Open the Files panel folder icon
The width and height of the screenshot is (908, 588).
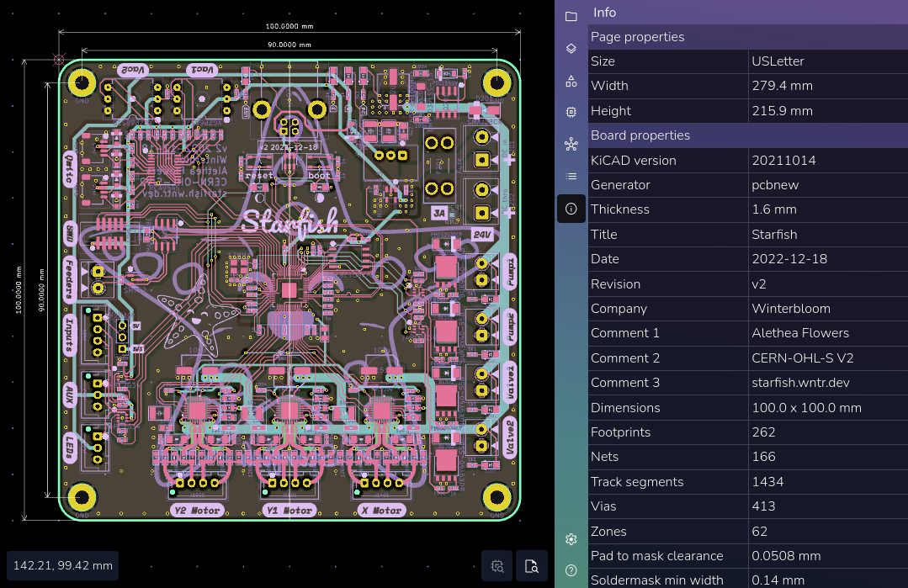571,16
